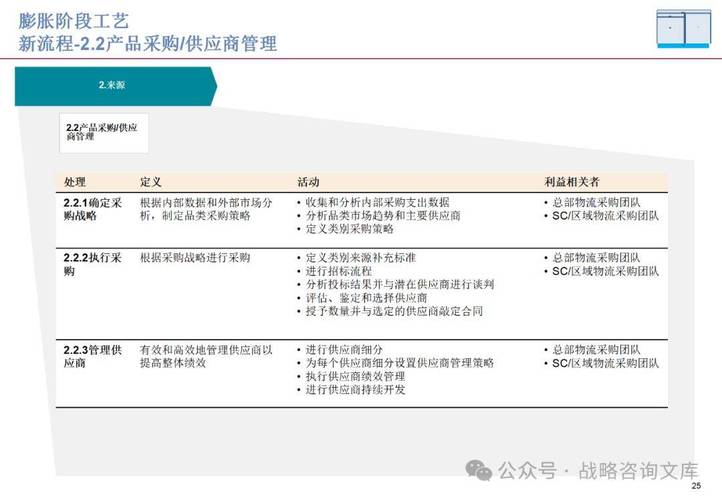Click '总部物流采购团队' in the 2.2.3 row
This screenshot has width=722, height=500.
[x=596, y=350]
